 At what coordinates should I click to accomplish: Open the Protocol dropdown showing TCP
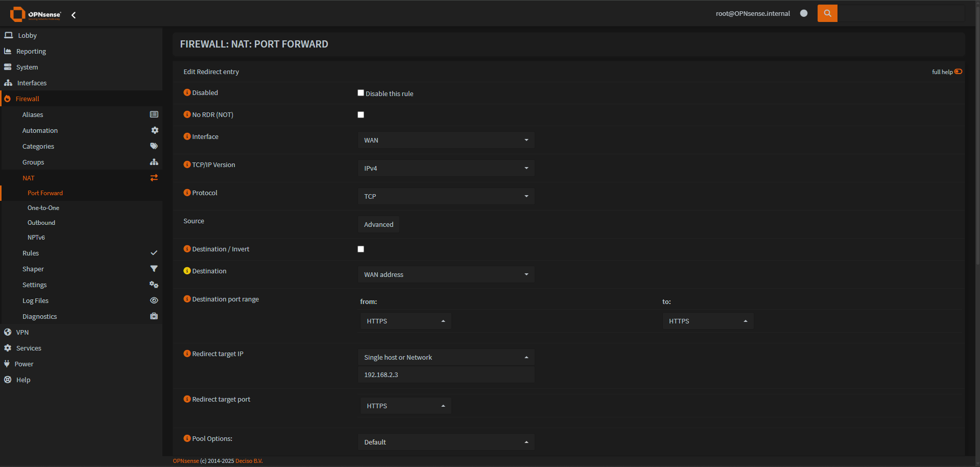[x=446, y=196]
